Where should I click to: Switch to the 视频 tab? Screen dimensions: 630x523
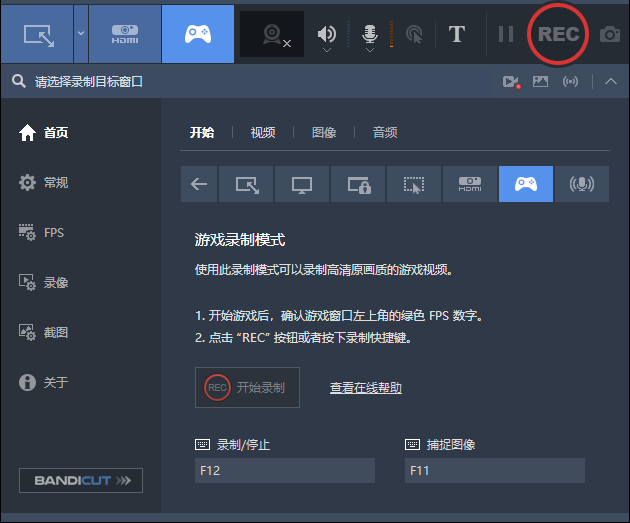263,132
